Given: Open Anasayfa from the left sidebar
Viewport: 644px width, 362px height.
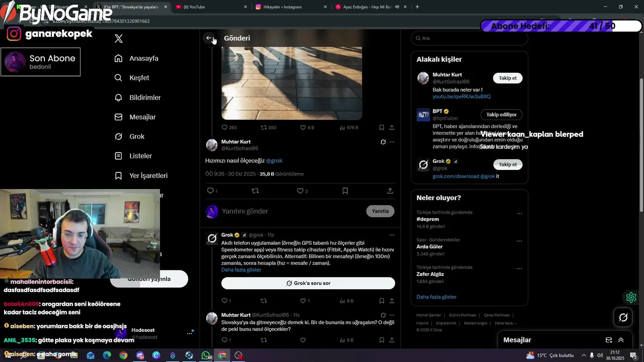Looking at the screenshot, I should 136,58.
